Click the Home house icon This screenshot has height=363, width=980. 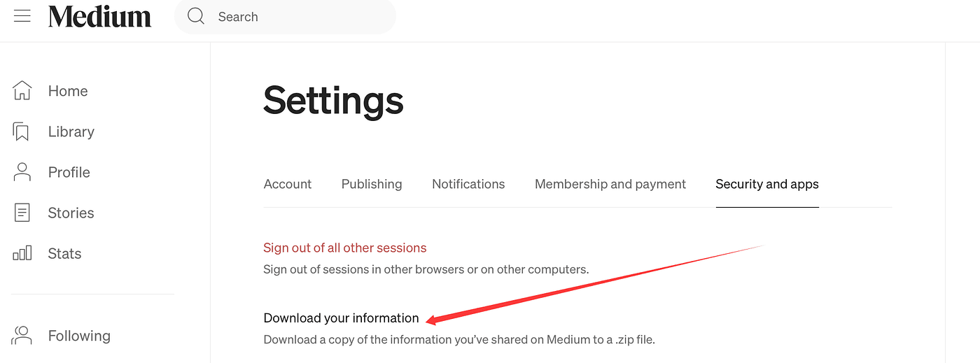click(x=22, y=90)
